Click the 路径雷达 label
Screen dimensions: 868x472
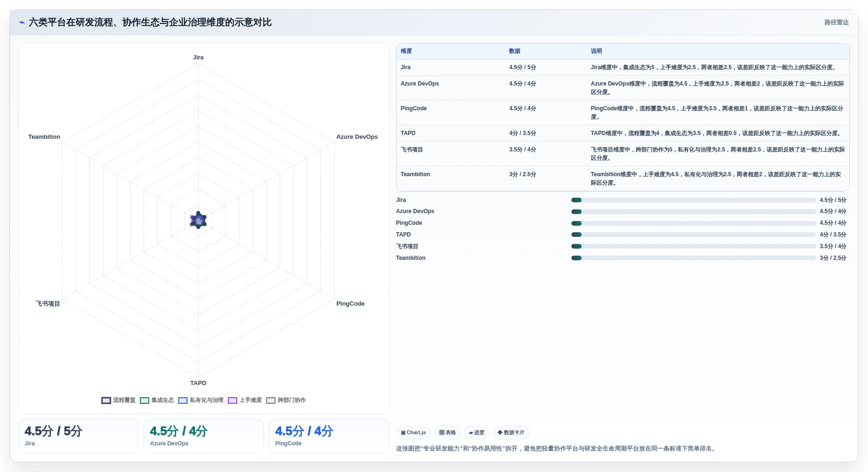836,22
